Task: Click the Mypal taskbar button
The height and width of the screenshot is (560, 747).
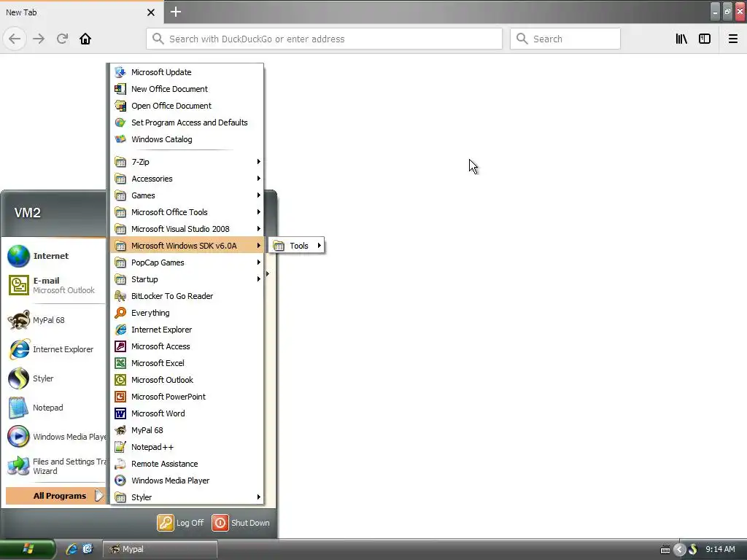Action: pos(160,549)
